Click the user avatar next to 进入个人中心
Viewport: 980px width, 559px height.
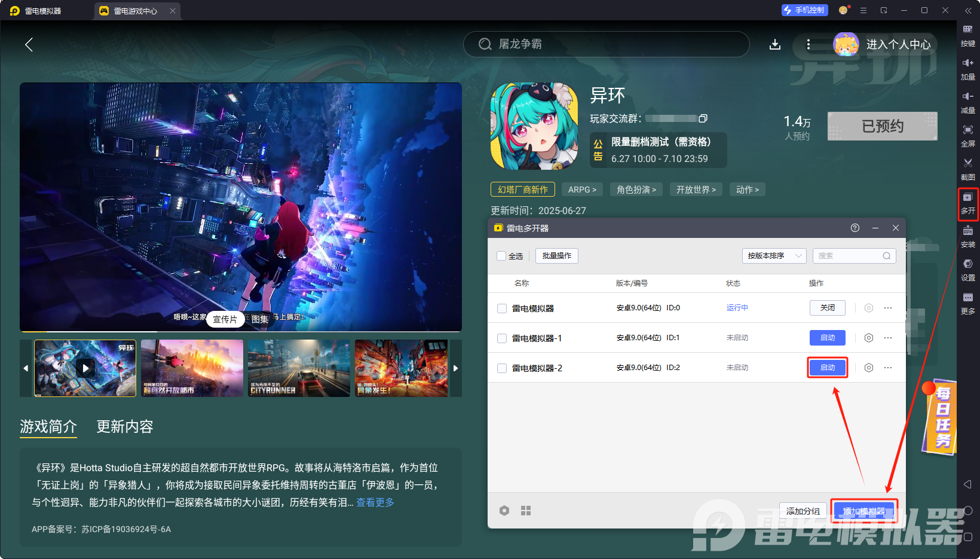coord(846,44)
